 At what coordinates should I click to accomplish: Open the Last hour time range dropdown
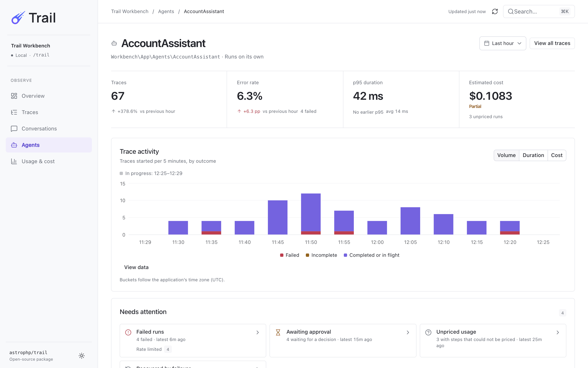click(502, 43)
